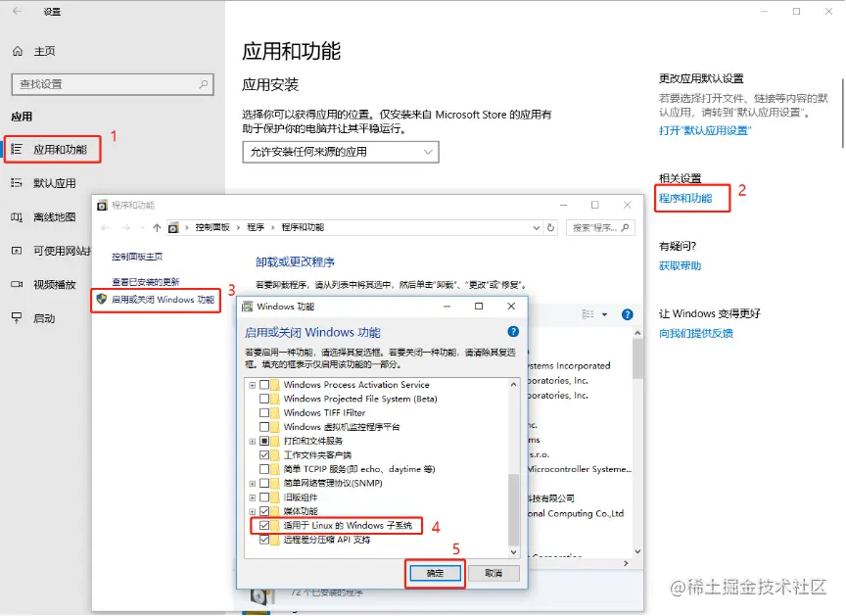This screenshot has width=846, height=616.
Task: Open the 程序和功能 related settings link
Action: [x=685, y=198]
